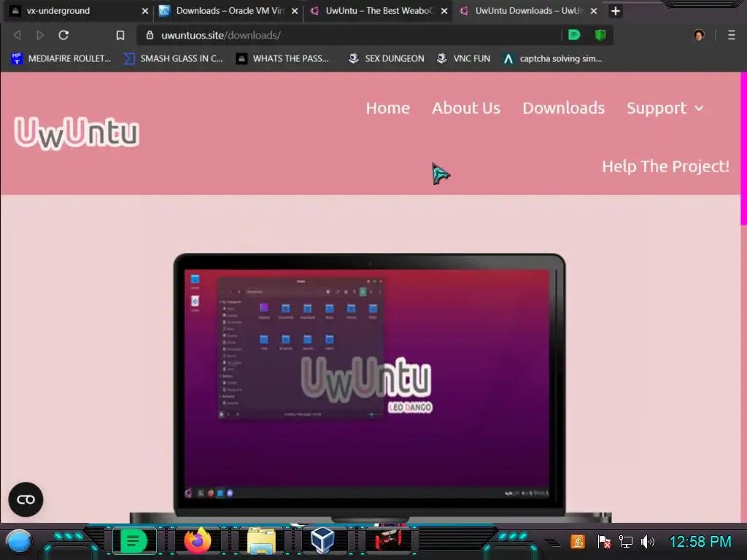
Task: Switch to the UwUntu – The Best Weabo tab
Action: (x=379, y=10)
